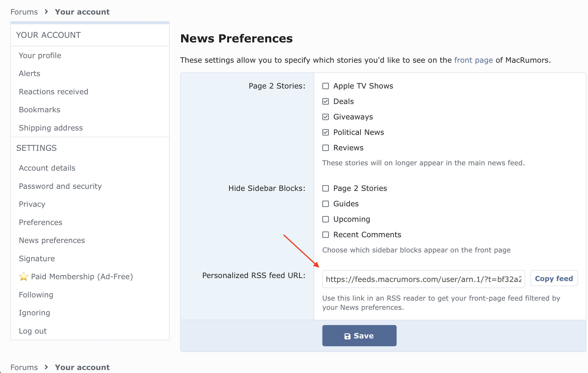Enable the Apple TV Shows checkbox
This screenshot has width=588, height=373.
coord(326,86)
